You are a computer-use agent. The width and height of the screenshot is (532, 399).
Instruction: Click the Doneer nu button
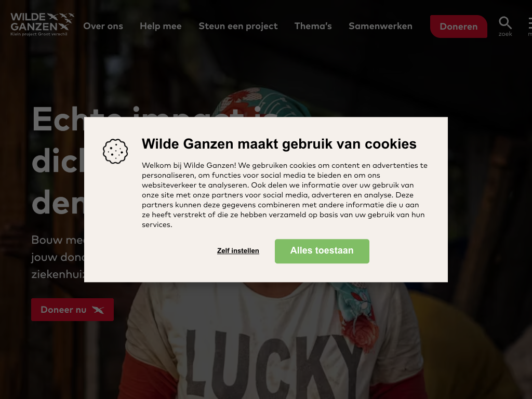[x=72, y=310]
